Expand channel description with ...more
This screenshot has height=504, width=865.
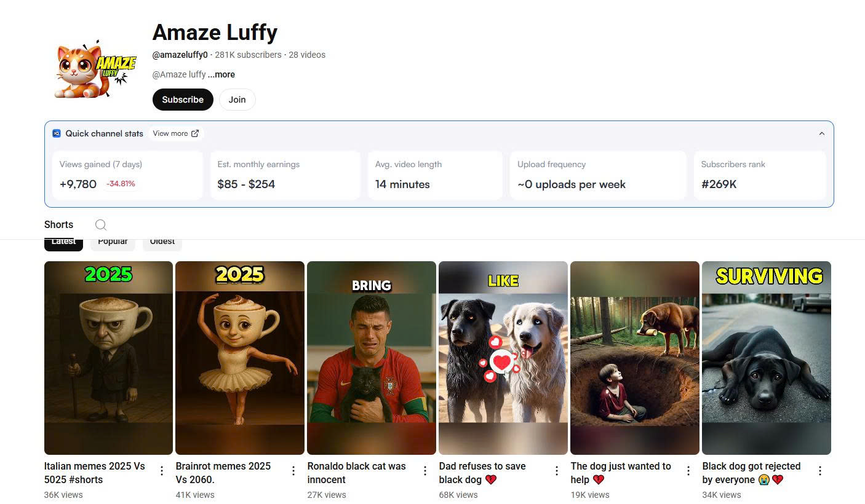[x=221, y=74]
